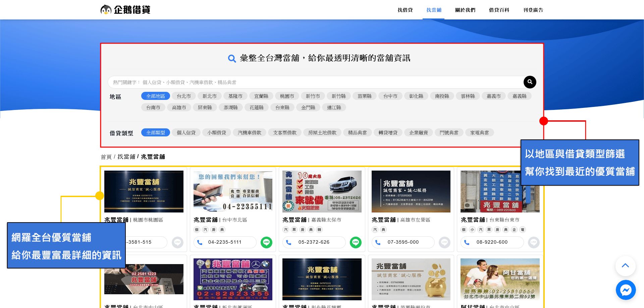Filter region by 花蓮縣
Image resolution: width=644 pixels, height=308 pixels.
point(257,108)
